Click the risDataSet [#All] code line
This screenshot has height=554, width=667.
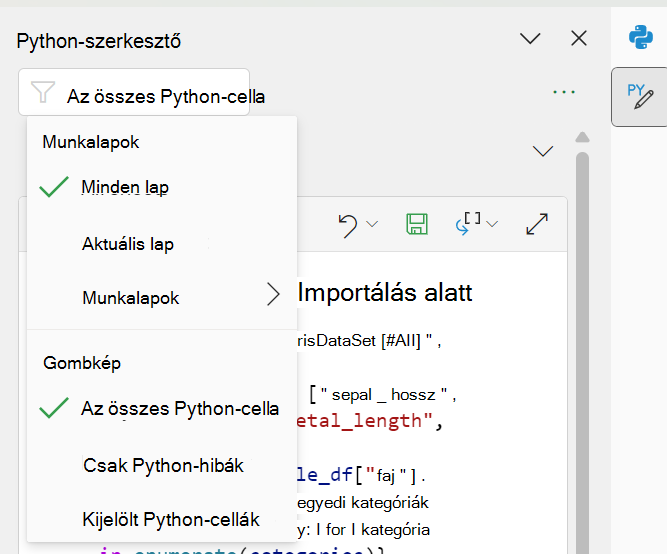point(369,341)
